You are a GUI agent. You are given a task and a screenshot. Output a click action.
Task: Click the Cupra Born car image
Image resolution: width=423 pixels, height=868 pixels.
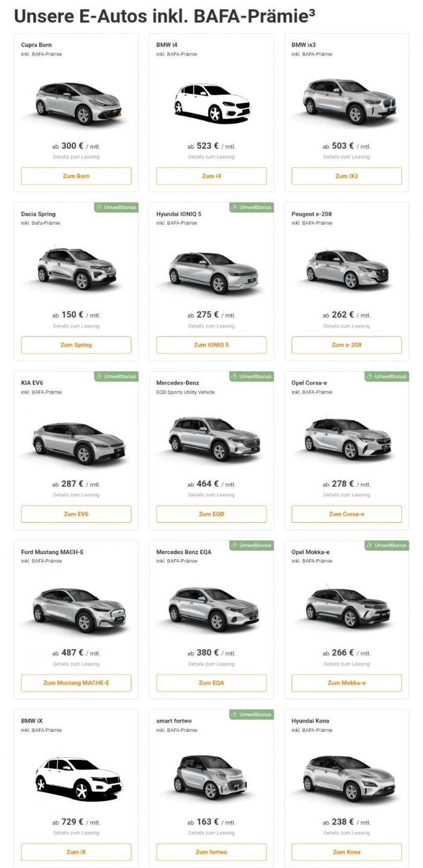click(76, 101)
